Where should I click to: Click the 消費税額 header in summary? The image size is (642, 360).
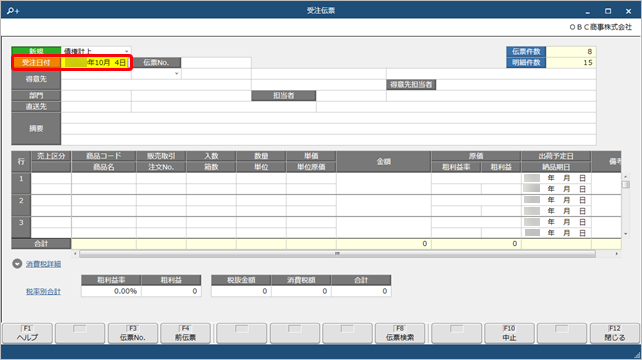pyautogui.click(x=301, y=280)
